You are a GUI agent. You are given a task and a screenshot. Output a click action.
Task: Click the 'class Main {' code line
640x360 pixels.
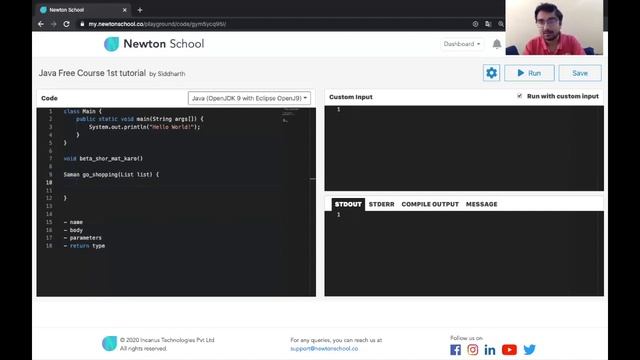(83, 111)
